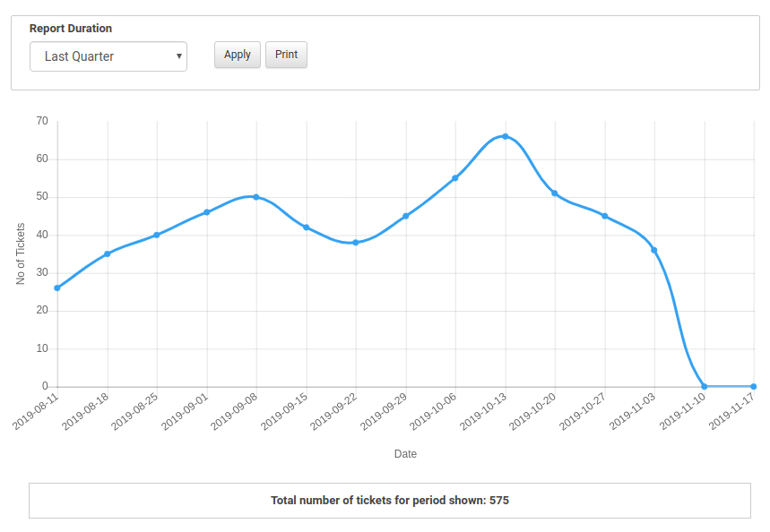Click the peak point at 2019-10-13

(x=505, y=136)
